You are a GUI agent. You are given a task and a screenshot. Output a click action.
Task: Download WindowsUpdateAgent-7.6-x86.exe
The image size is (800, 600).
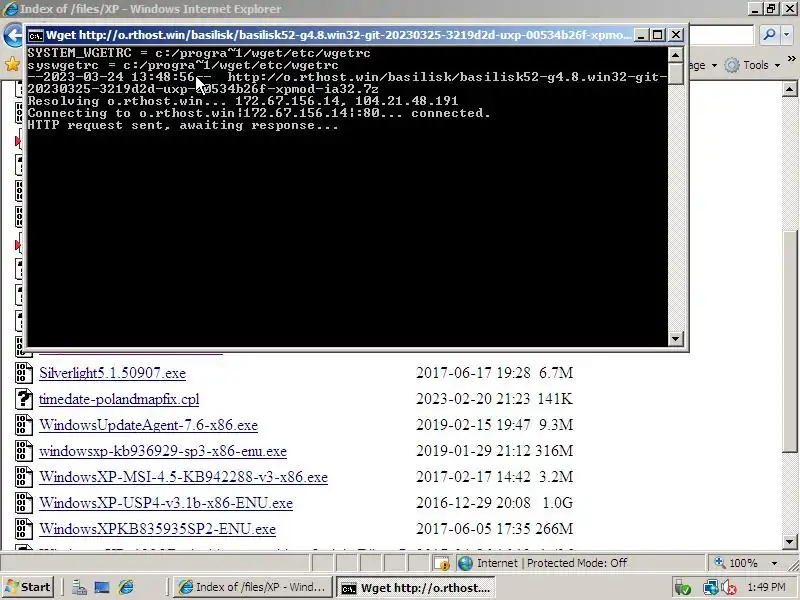pyautogui.click(x=148, y=425)
